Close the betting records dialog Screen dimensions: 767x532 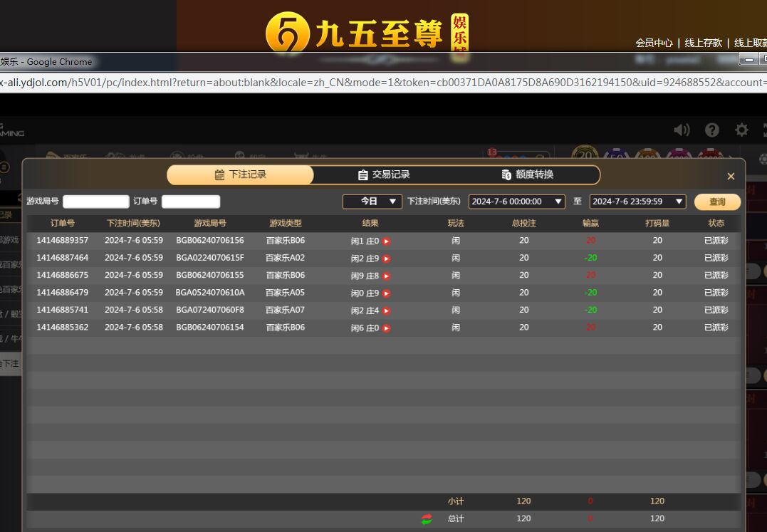(731, 177)
